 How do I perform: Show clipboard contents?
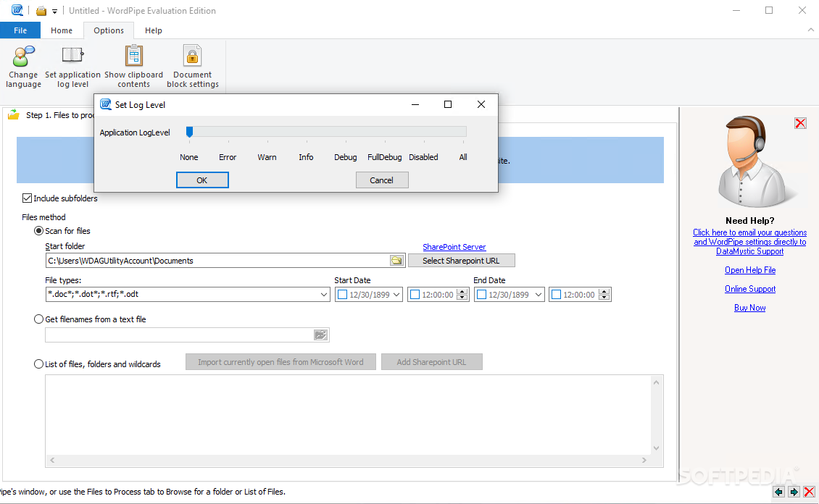pyautogui.click(x=133, y=67)
